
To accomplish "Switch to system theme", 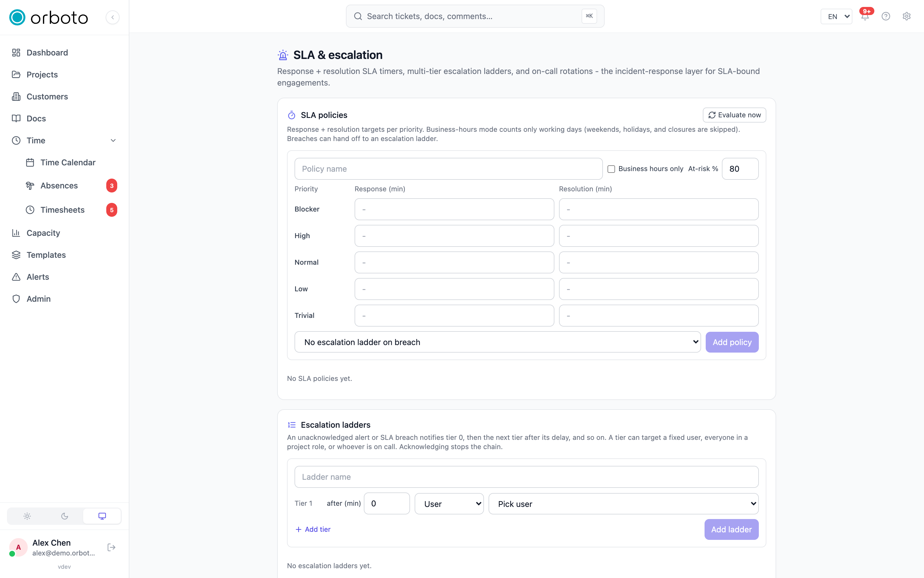I will coord(102,516).
